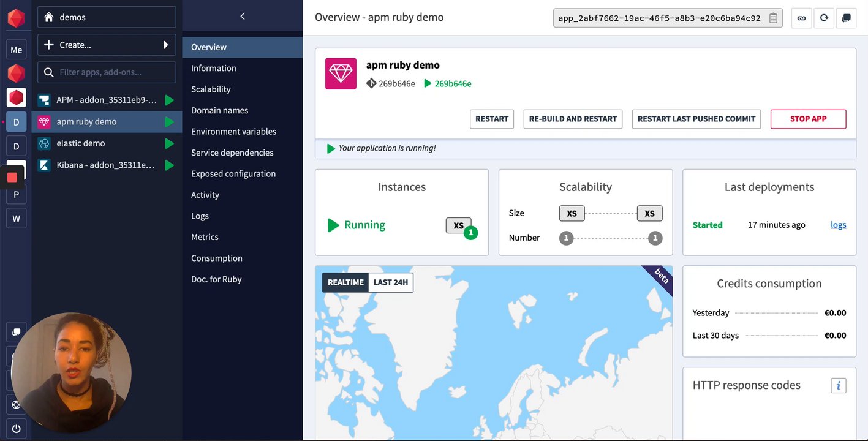Select the highlighted D organization tile
The height and width of the screenshot is (441, 868).
point(17,122)
